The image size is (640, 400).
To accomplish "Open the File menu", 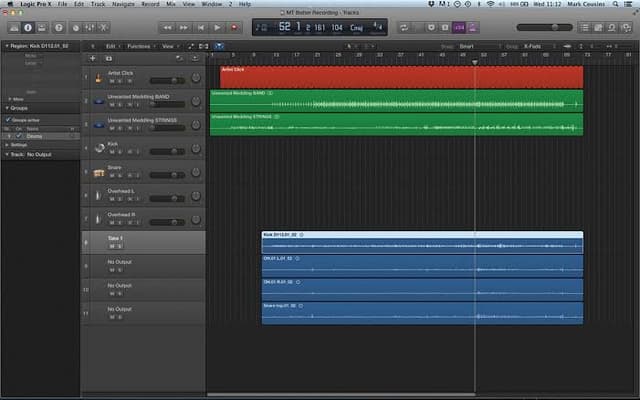I will [x=62, y=4].
